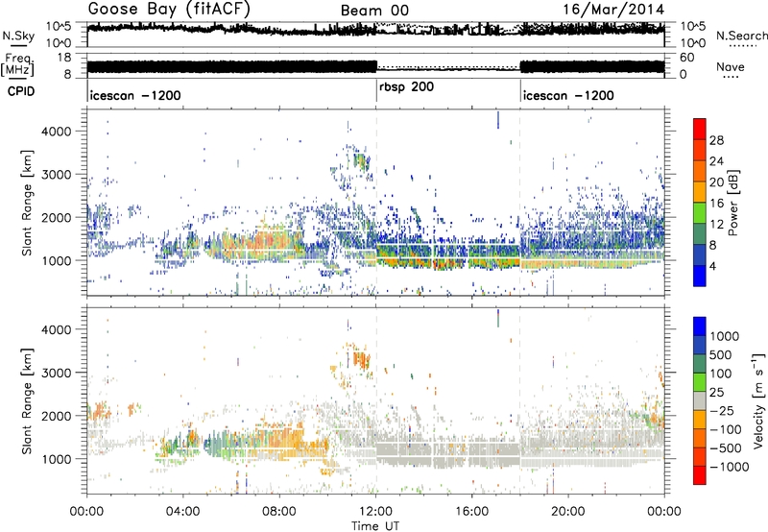Click the "-1000" velocity scale label

[729, 467]
